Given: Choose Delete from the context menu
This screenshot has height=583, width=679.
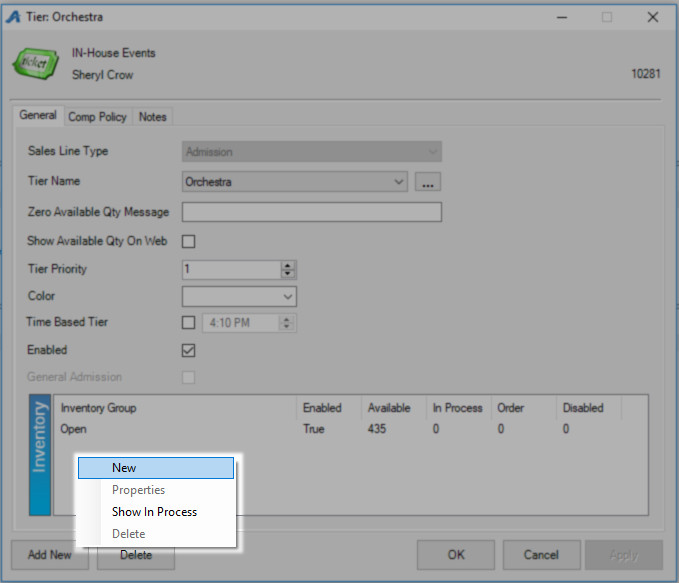Looking at the screenshot, I should pyautogui.click(x=156, y=534).
